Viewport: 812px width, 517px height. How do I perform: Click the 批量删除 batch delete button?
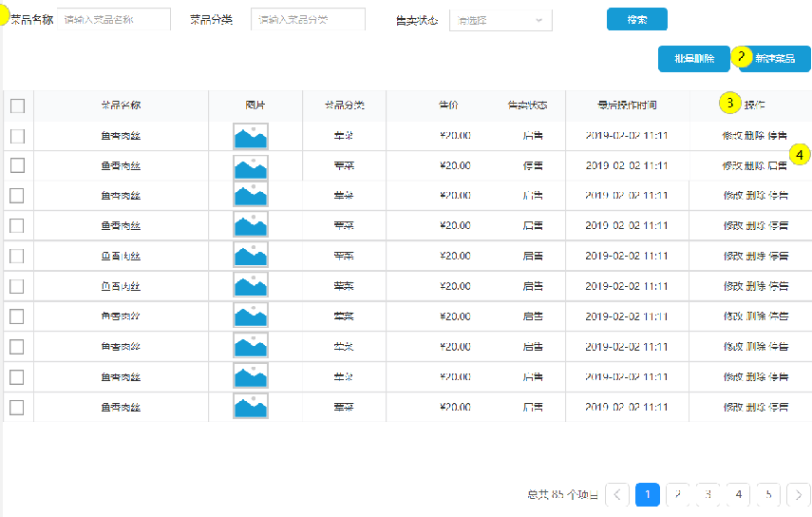pos(693,59)
